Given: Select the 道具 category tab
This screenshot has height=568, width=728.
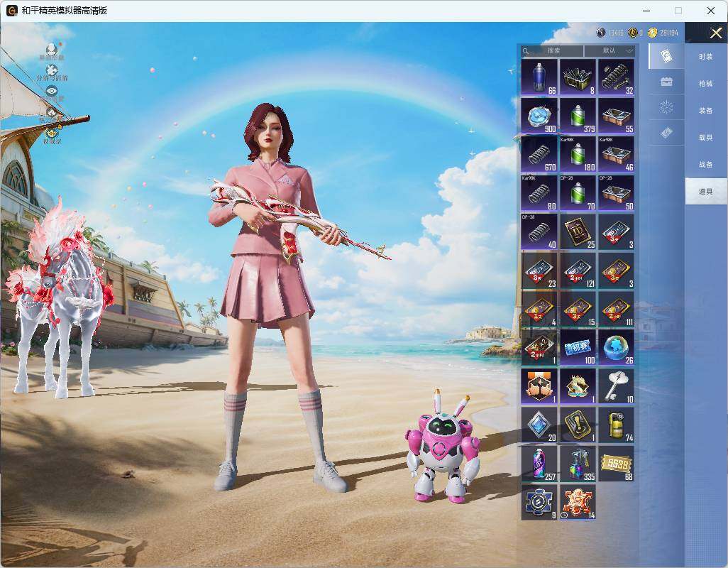Looking at the screenshot, I should point(706,192).
